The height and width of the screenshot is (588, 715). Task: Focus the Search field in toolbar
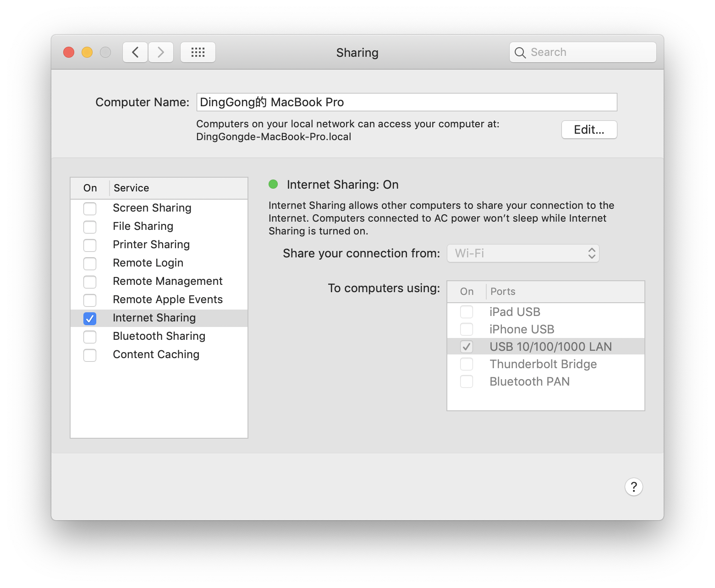click(x=589, y=52)
